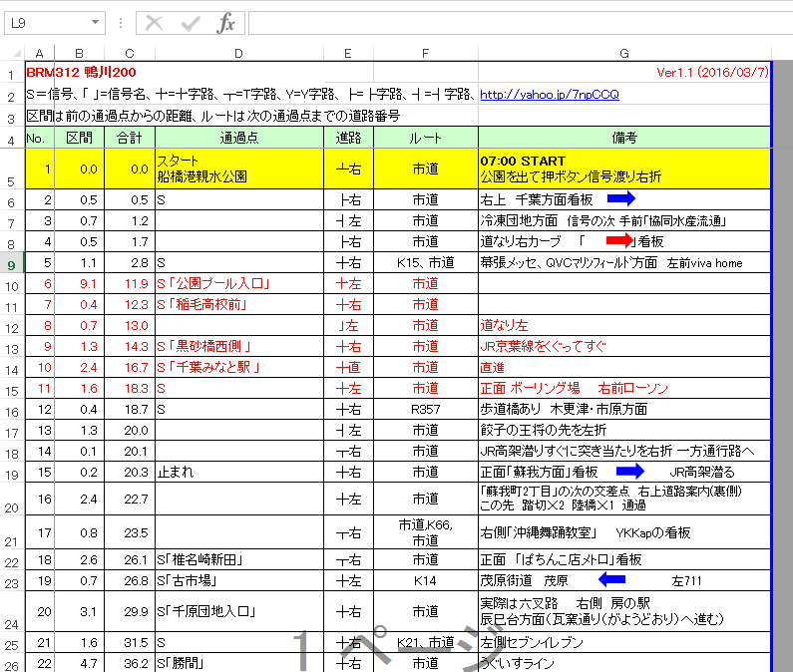The width and height of the screenshot is (793, 672).
Task: Click the blue right arrow in row 19
Action: (x=630, y=472)
